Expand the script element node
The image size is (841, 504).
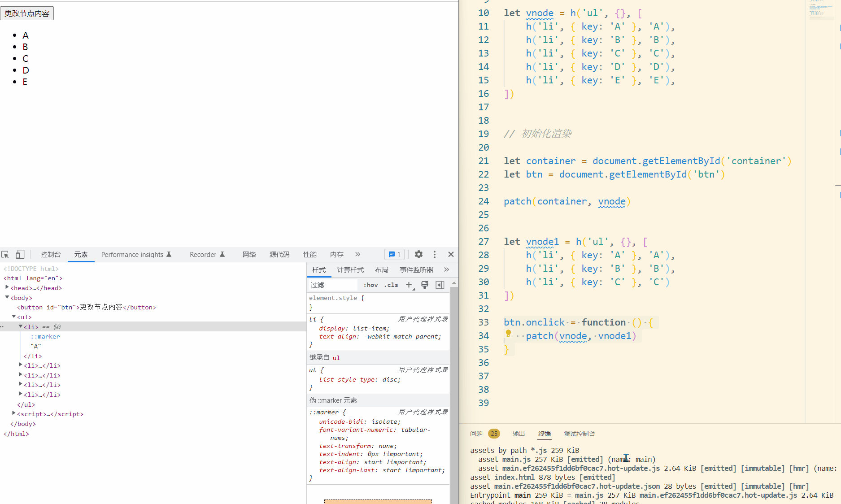coord(14,413)
